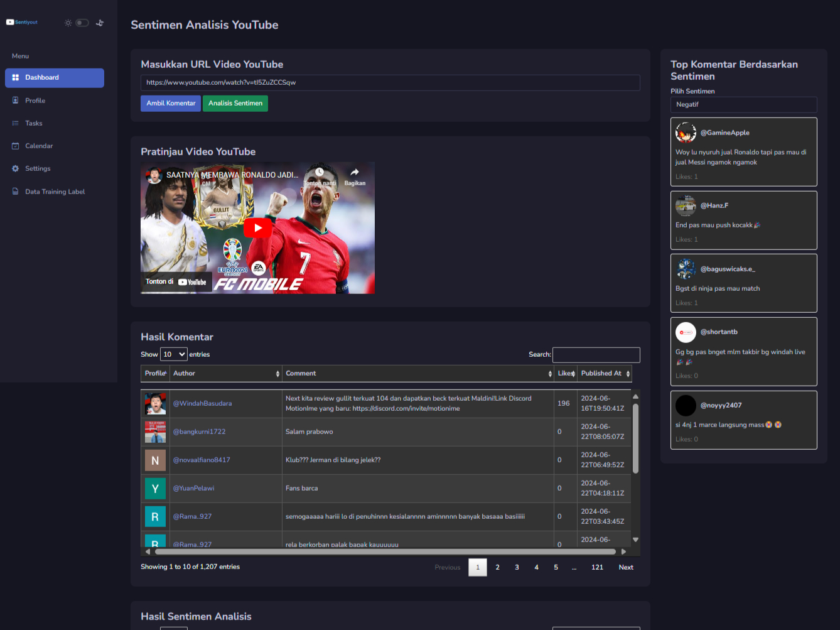Image resolution: width=840 pixels, height=630 pixels.
Task: Click the table scroll-up arrow
Action: tap(635, 396)
